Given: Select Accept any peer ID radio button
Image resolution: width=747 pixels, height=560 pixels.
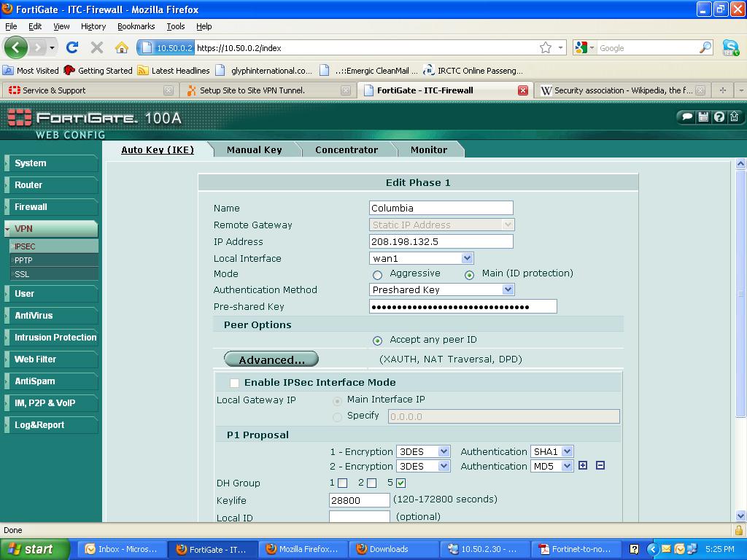Looking at the screenshot, I should click(377, 341).
